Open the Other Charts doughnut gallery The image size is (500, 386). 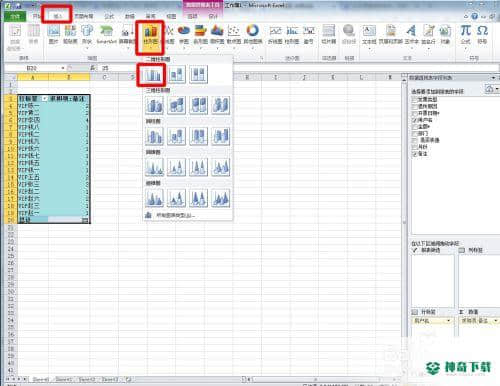(253, 35)
